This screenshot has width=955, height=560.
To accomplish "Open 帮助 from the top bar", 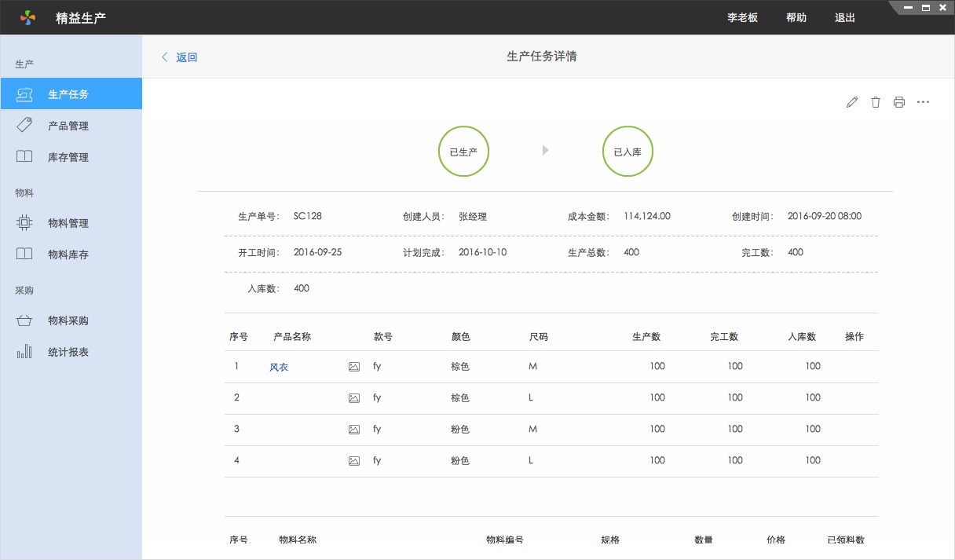I will (x=796, y=17).
